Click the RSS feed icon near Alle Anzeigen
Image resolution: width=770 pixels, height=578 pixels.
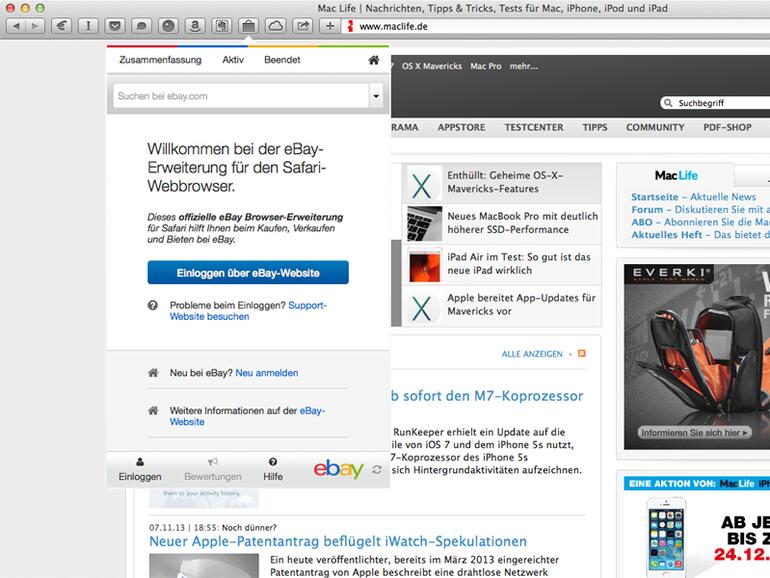click(582, 354)
